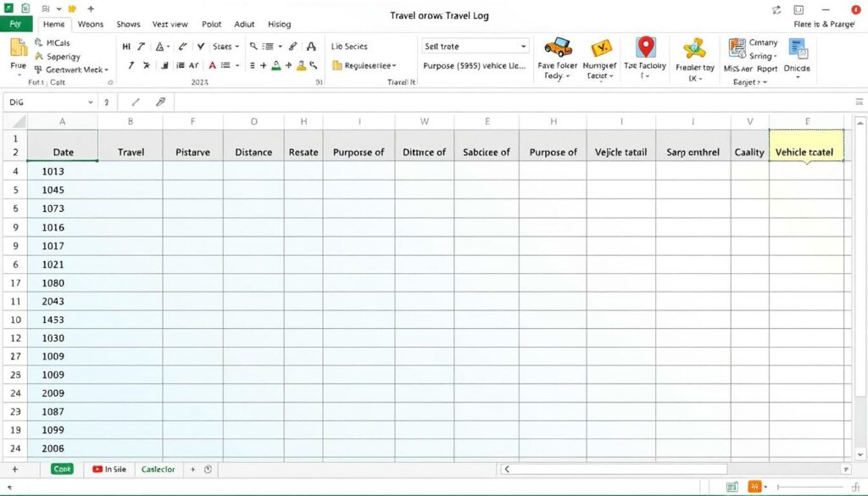Image resolution: width=868 pixels, height=496 pixels.
Task: Click the HI bold text icon
Action: coord(126,47)
